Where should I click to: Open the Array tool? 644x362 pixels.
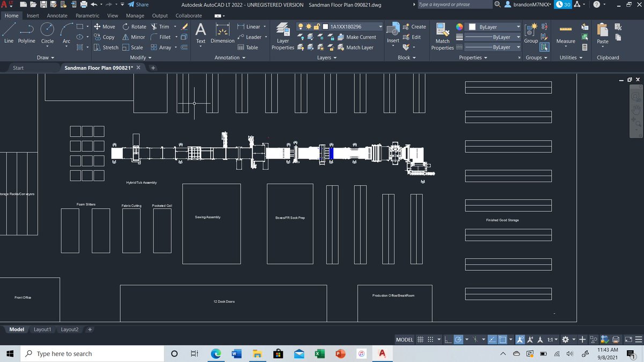[161, 47]
